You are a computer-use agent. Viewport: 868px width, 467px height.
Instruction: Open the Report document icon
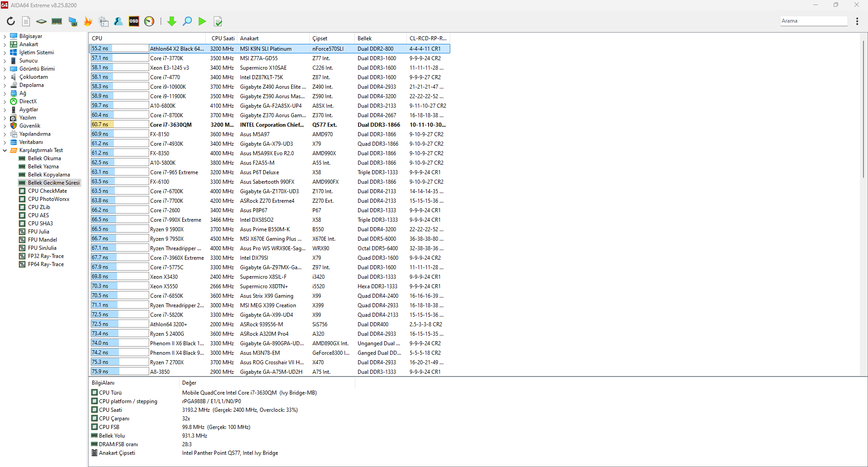(26, 21)
